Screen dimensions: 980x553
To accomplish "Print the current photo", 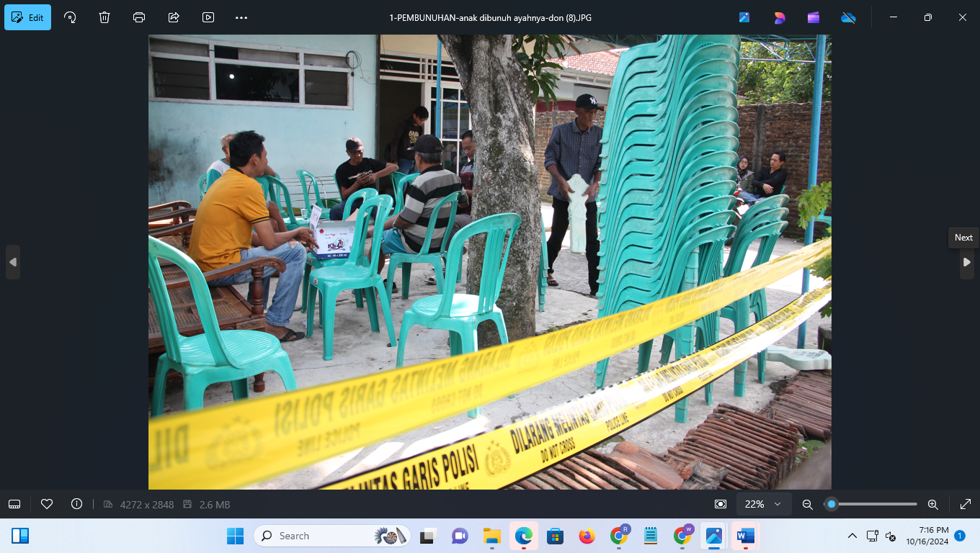I will (x=139, y=17).
